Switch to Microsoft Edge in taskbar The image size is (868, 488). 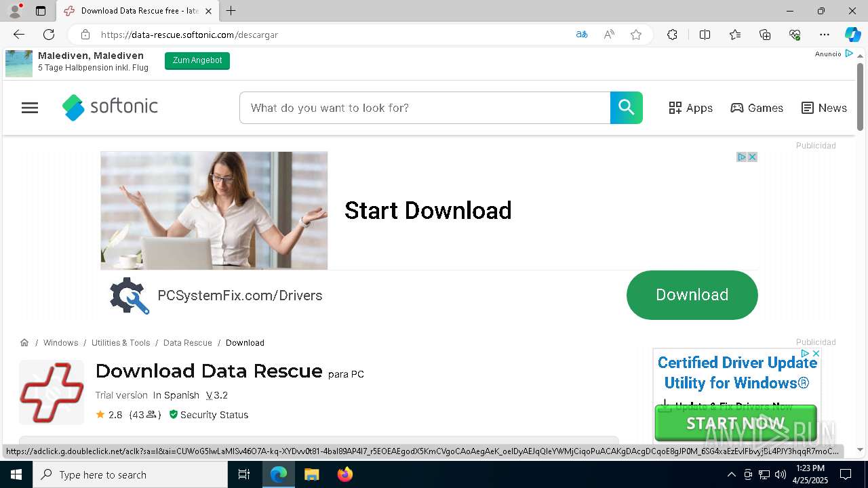279,474
